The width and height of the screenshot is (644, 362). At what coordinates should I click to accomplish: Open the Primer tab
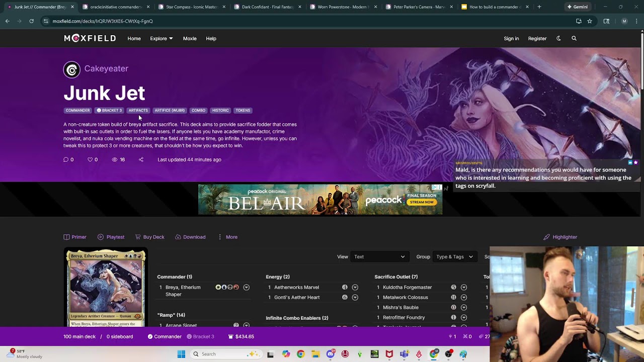coord(75,237)
